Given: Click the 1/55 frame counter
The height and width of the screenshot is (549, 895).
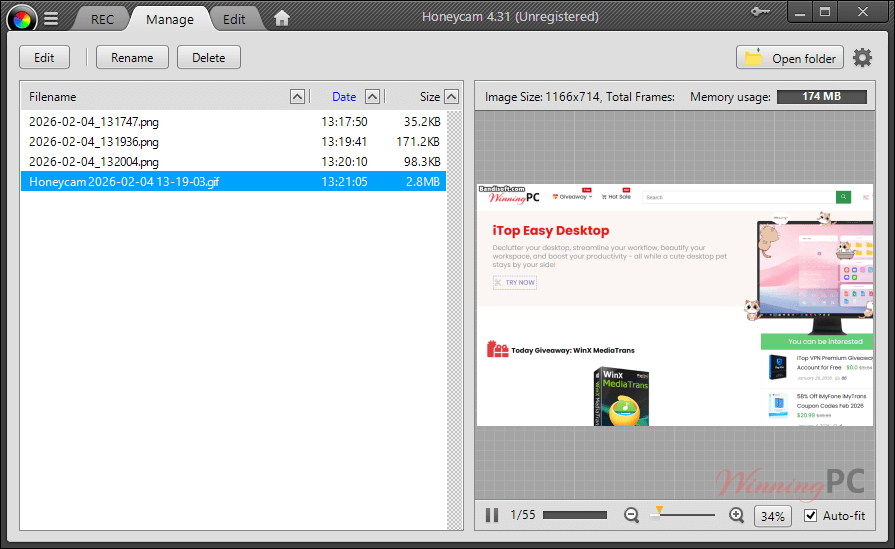Looking at the screenshot, I should [523, 515].
